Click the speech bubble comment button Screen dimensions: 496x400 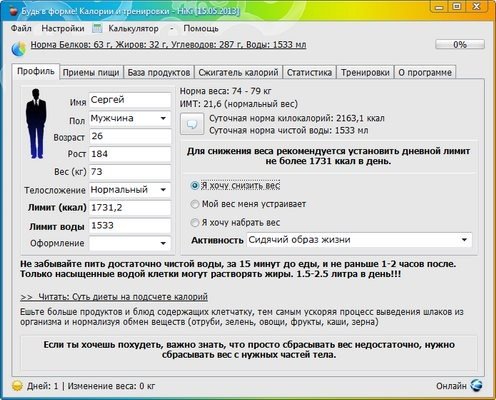192,124
